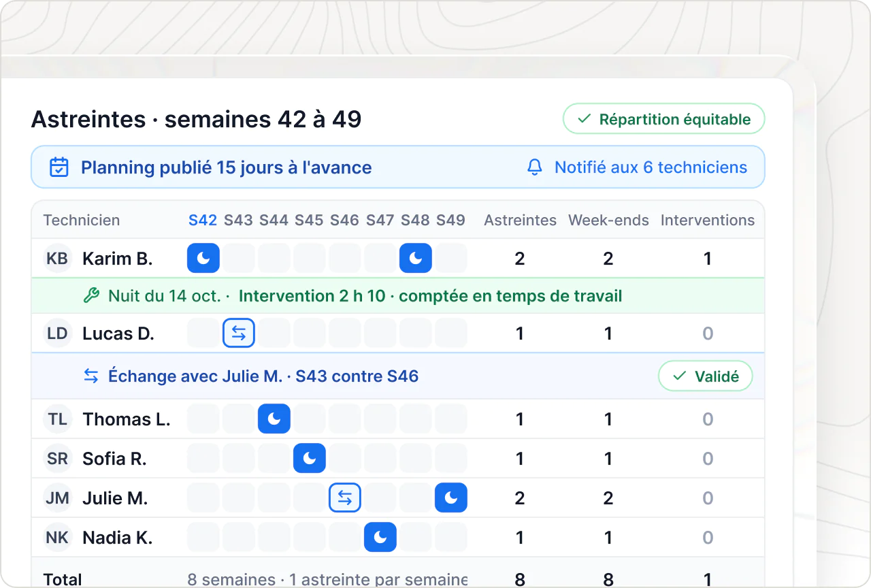Click the wrench icon in intervention row
Viewport: 871px width, 588px height.
point(91,296)
